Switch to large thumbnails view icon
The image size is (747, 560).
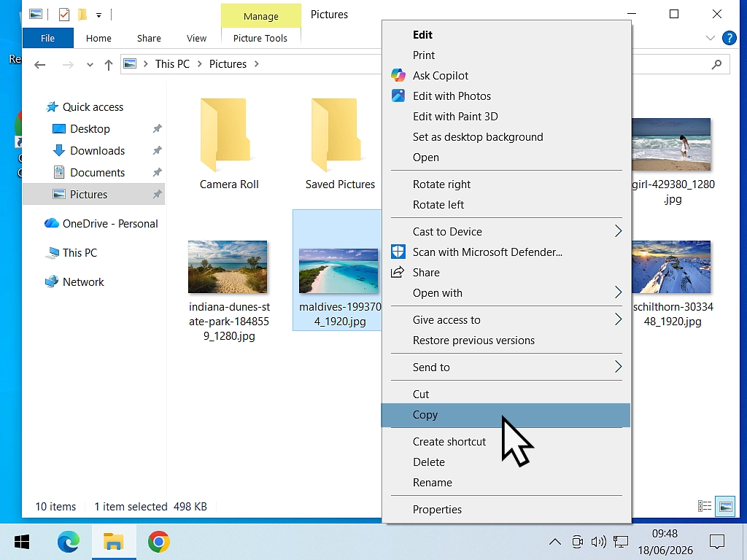click(725, 506)
